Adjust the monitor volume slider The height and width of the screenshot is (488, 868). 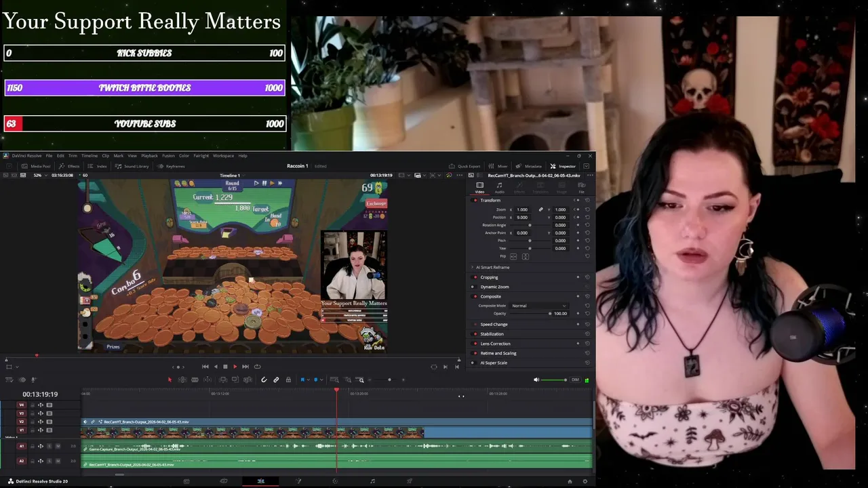(x=555, y=380)
